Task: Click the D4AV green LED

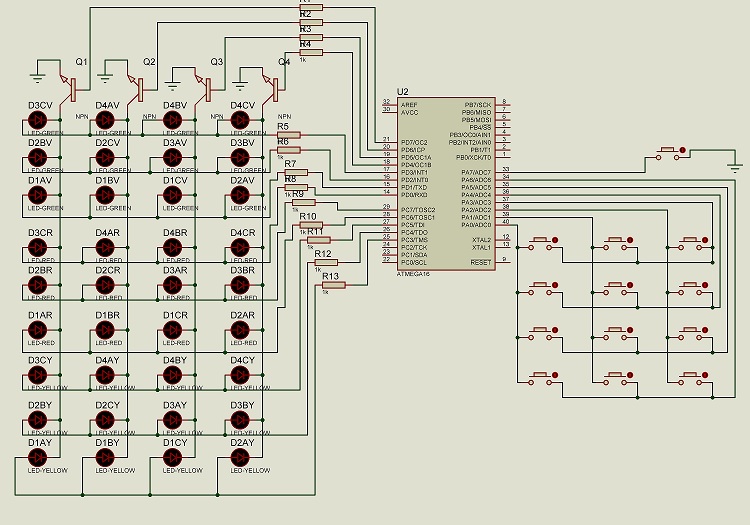Action: (105, 120)
